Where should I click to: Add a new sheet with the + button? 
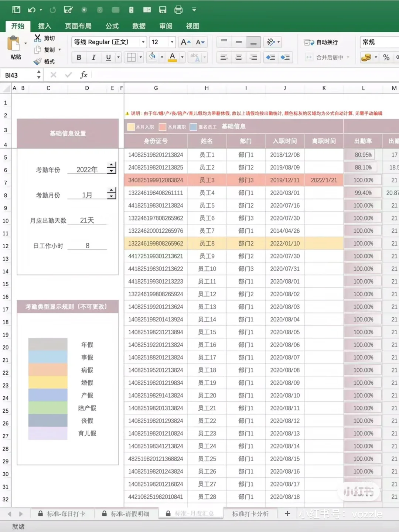pos(287,514)
